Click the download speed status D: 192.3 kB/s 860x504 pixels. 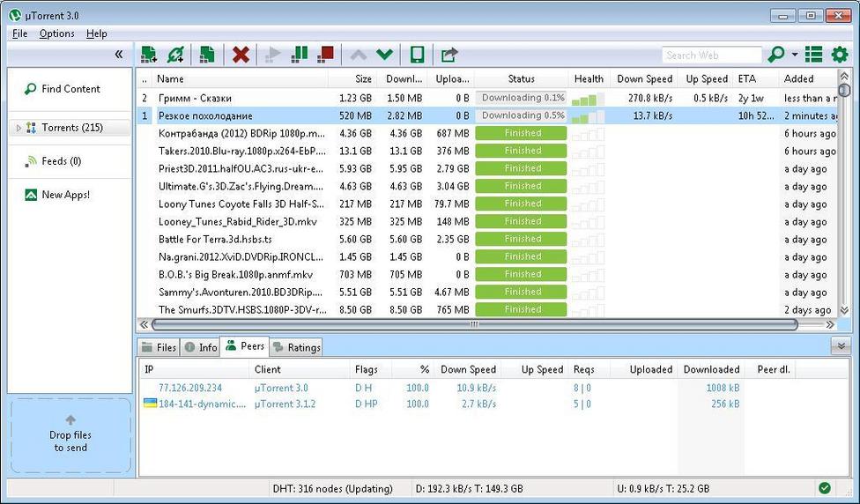point(470,488)
